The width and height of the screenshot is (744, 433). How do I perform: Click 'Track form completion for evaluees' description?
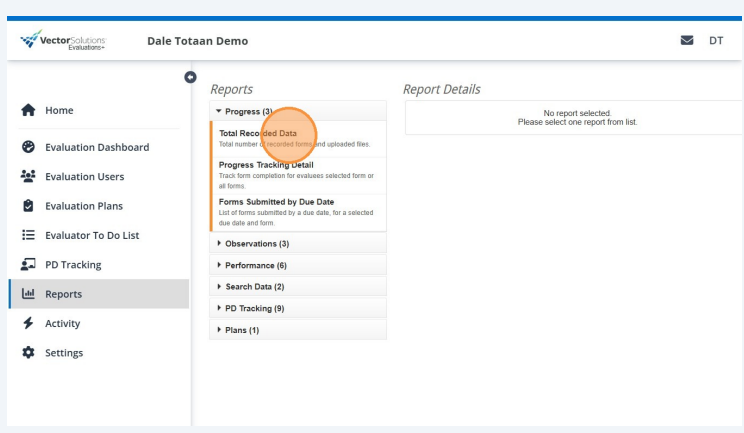tap(296, 181)
